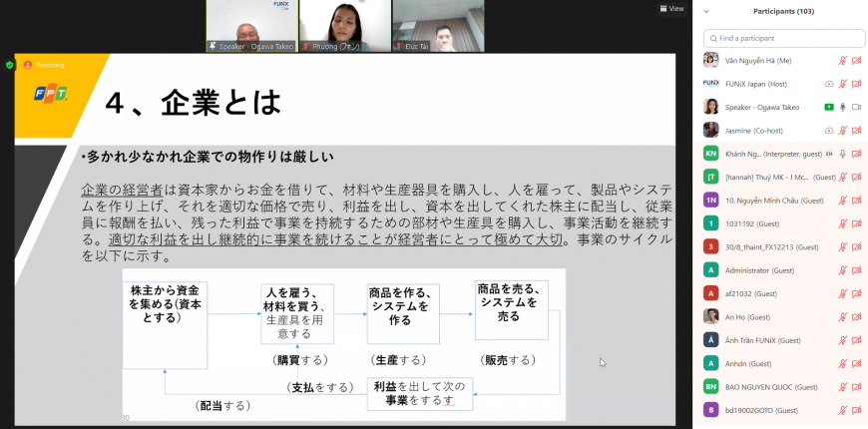Click the cloud recording icon beside FUNiX Japan
Screen dimensions: 868x429
click(x=828, y=84)
